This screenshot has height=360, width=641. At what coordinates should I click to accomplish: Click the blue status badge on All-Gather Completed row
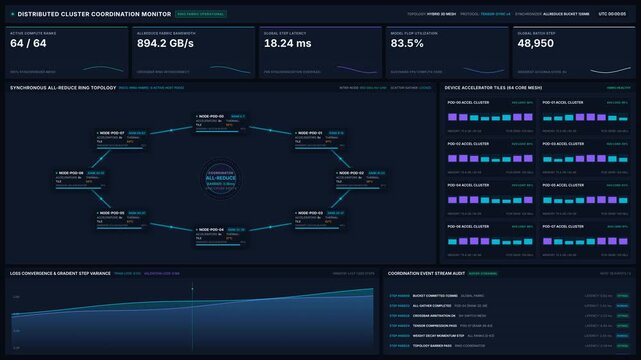pos(623,306)
